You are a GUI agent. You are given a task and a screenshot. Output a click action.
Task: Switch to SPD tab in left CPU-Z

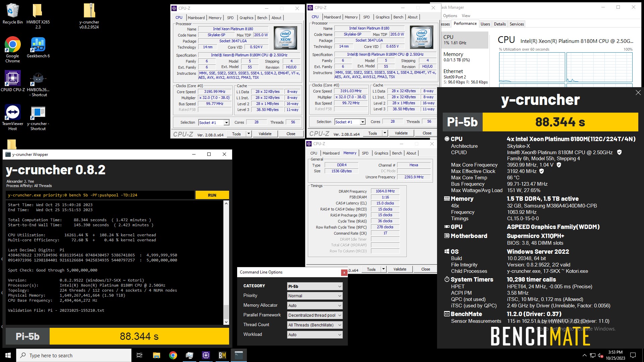coord(230,18)
